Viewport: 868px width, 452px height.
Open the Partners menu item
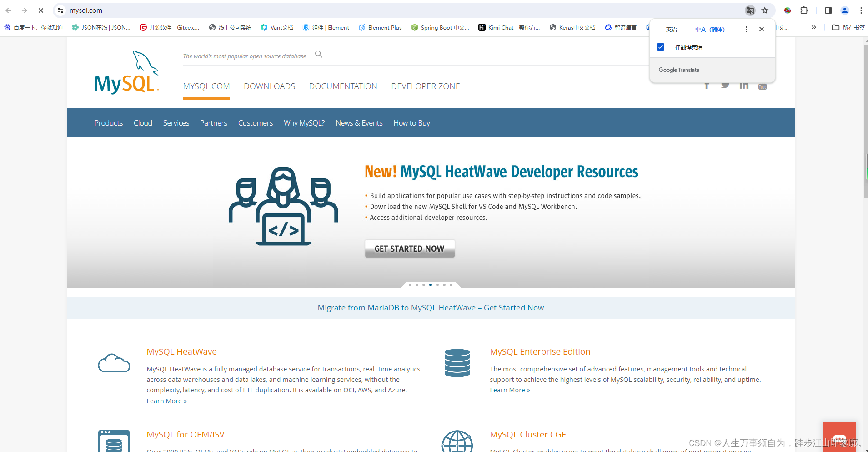(214, 123)
